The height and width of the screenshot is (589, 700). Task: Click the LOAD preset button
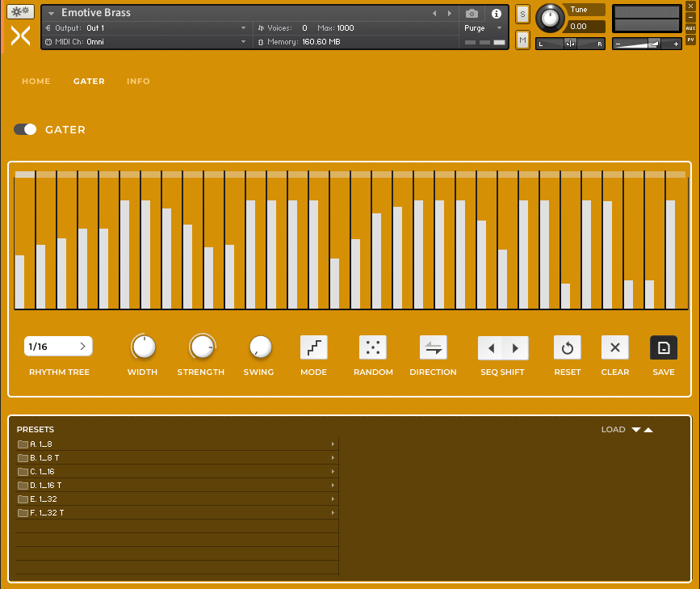coord(613,430)
